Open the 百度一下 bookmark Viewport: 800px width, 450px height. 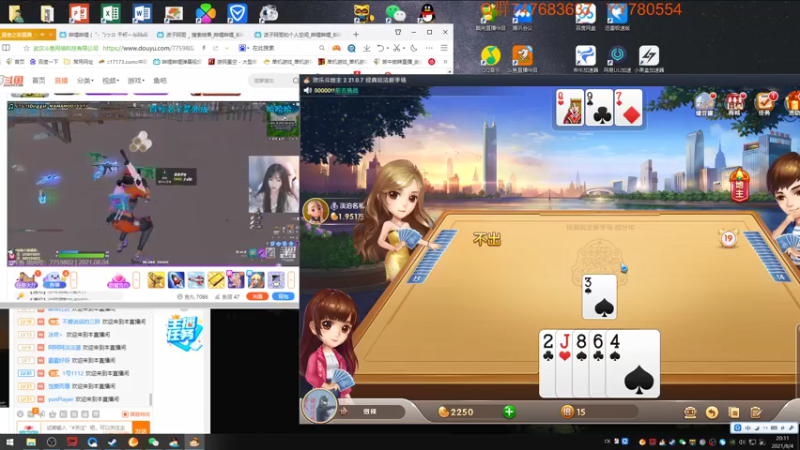tap(44, 62)
